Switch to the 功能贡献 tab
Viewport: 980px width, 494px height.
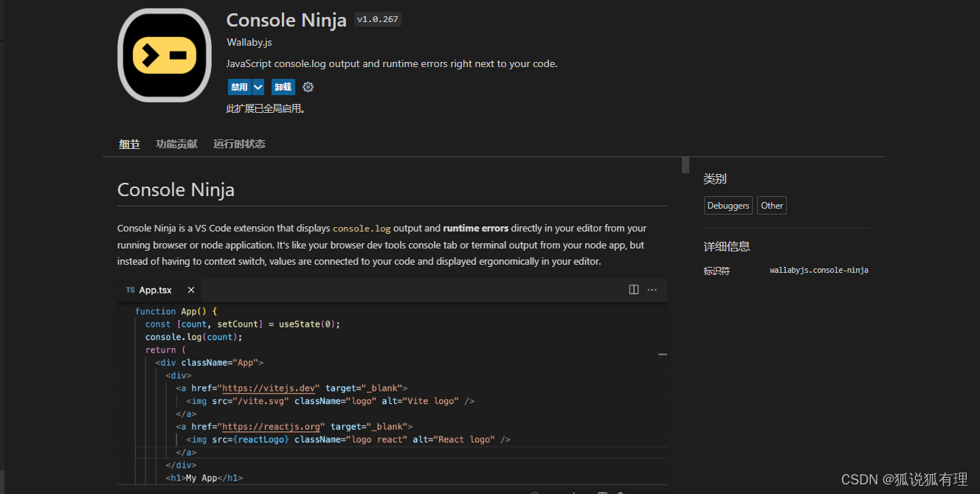point(177,144)
